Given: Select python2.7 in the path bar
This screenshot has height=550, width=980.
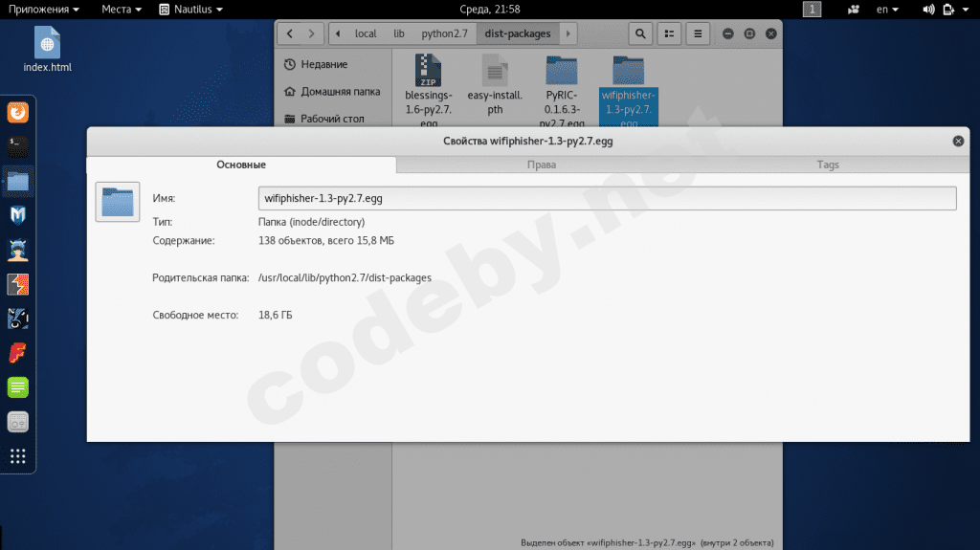Looking at the screenshot, I should [x=444, y=33].
